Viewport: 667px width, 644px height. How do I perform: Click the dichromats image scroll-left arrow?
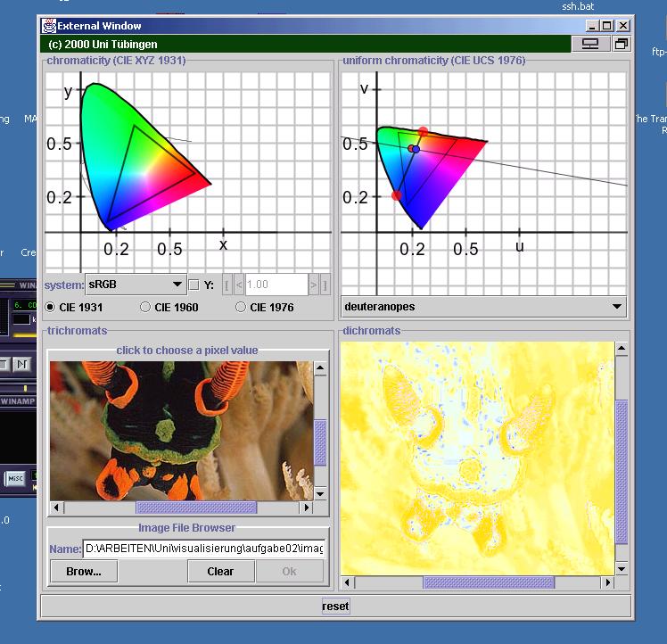click(x=348, y=582)
